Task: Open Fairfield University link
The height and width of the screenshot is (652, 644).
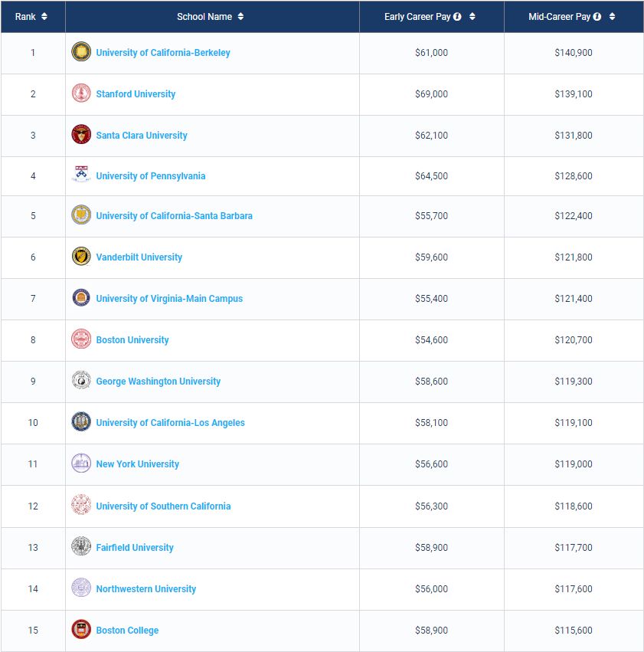Action: tap(135, 548)
